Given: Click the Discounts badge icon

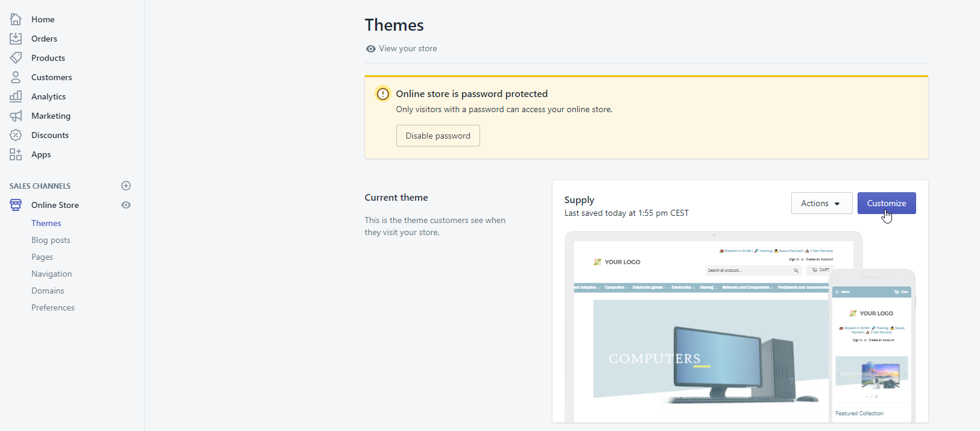Looking at the screenshot, I should 16,135.
